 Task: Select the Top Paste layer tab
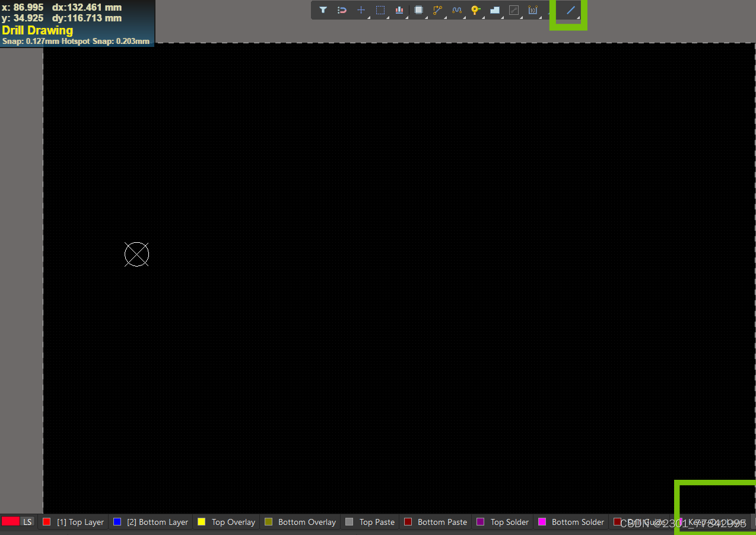(x=370, y=522)
